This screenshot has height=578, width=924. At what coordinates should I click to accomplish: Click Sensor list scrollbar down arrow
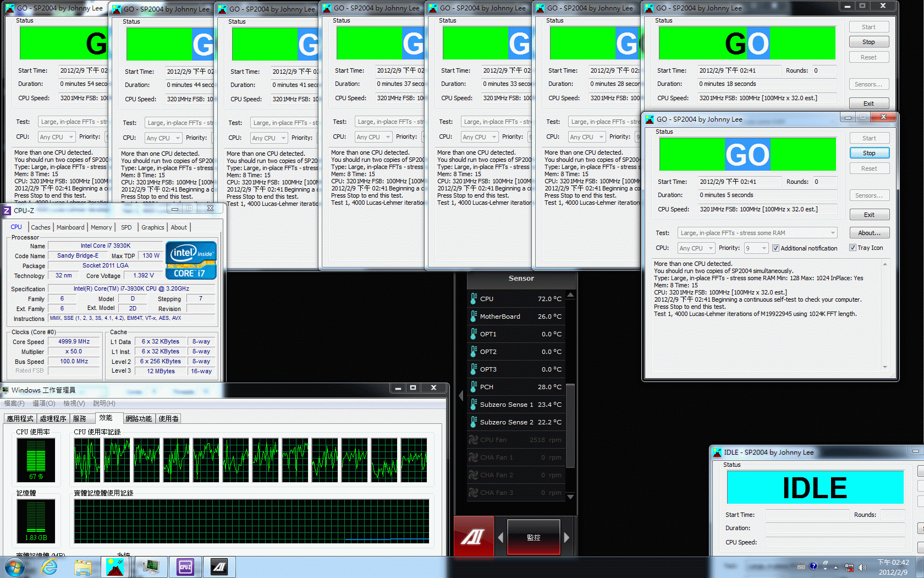(570, 497)
